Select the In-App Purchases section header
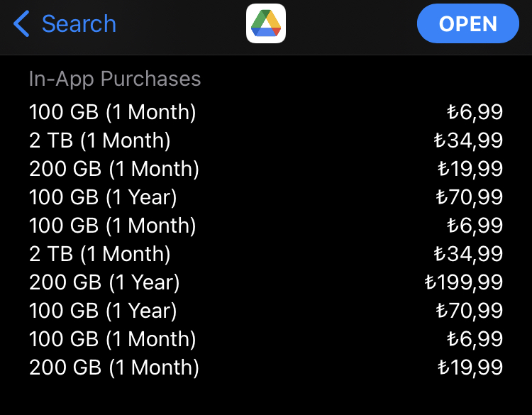 [115, 79]
